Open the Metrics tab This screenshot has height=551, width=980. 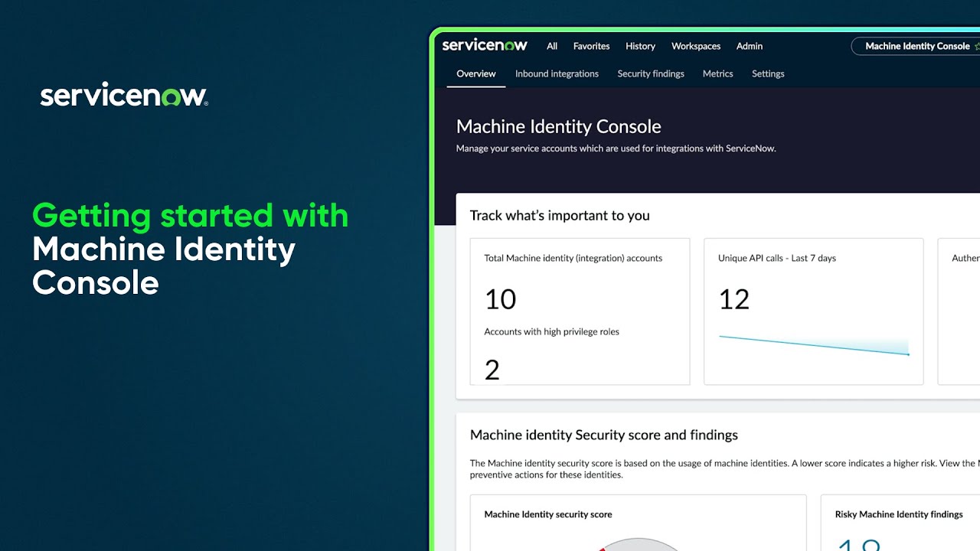click(718, 73)
